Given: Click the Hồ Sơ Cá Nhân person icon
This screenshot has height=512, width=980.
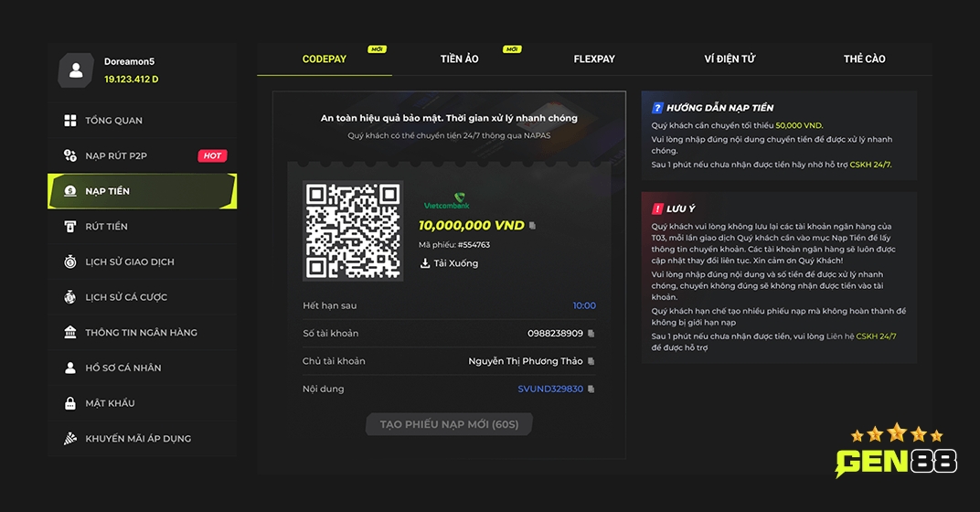Looking at the screenshot, I should (x=70, y=368).
